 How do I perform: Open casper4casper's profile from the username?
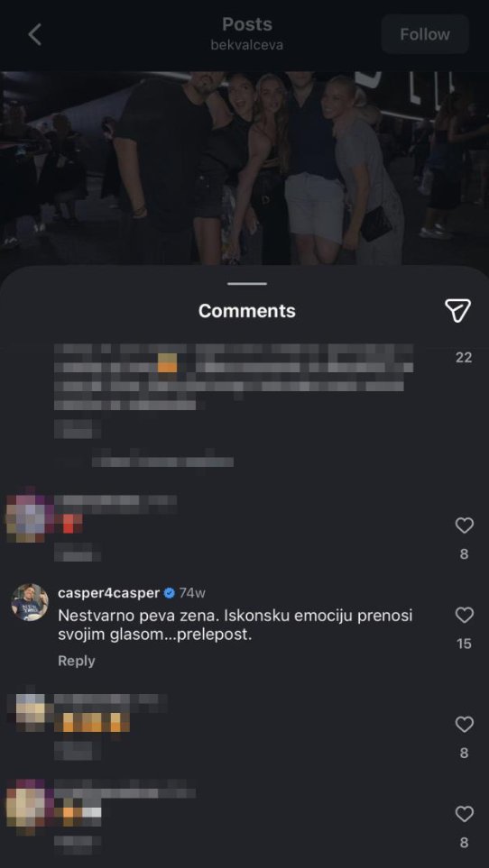coord(108,593)
